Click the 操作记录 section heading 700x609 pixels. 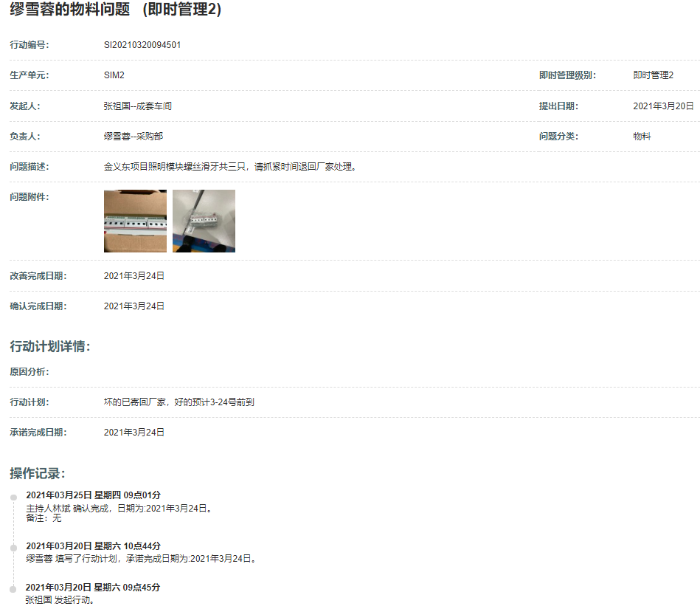tap(38, 473)
